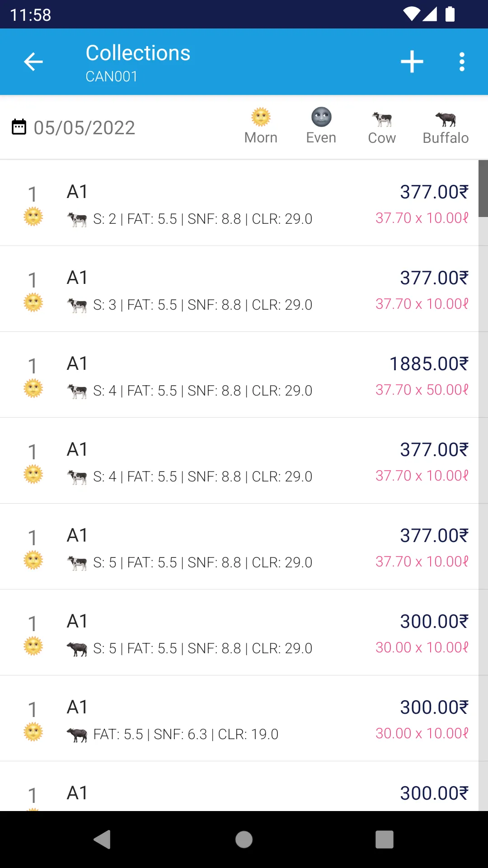This screenshot has height=868, width=488.
Task: Tap the Android home button
Action: [244, 840]
